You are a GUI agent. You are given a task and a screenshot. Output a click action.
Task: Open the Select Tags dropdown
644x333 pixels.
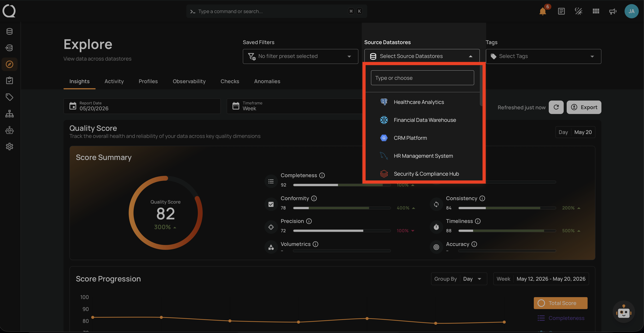coord(543,56)
